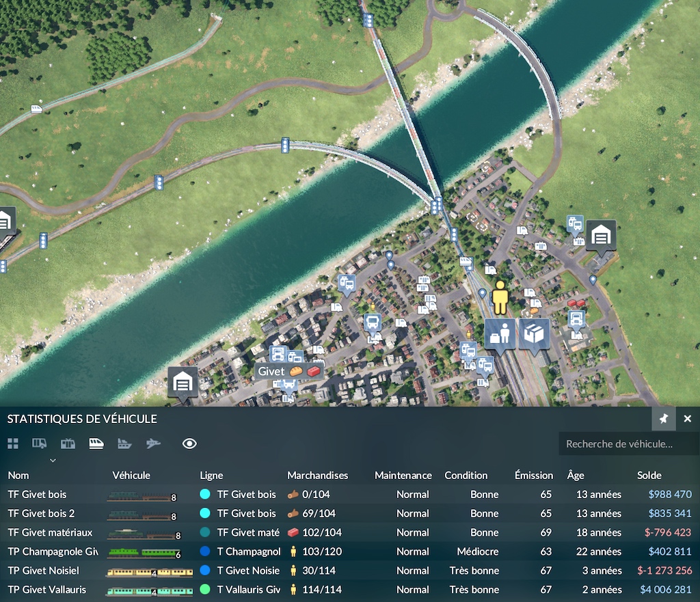Open T Champagnol line link
700x602 pixels.
coord(249,551)
